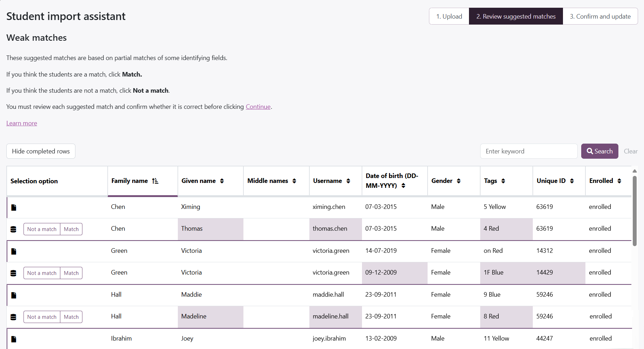Screen dimensions: 644x349
Task: Open the Learn more link
Action: click(22, 123)
